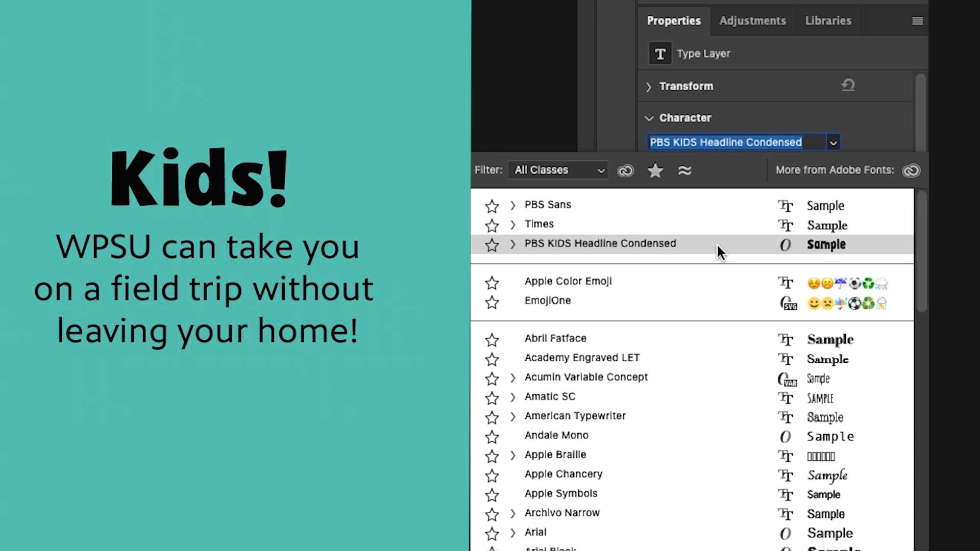Expand the Archivo Narrow family
This screenshot has width=980, height=551.
pos(513,514)
